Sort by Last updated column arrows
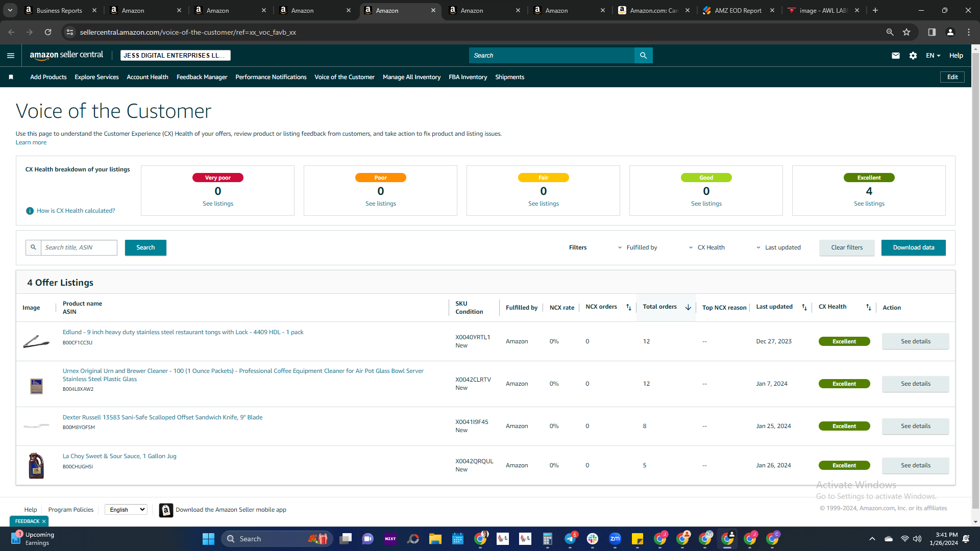This screenshot has height=551, width=980. [x=804, y=307]
